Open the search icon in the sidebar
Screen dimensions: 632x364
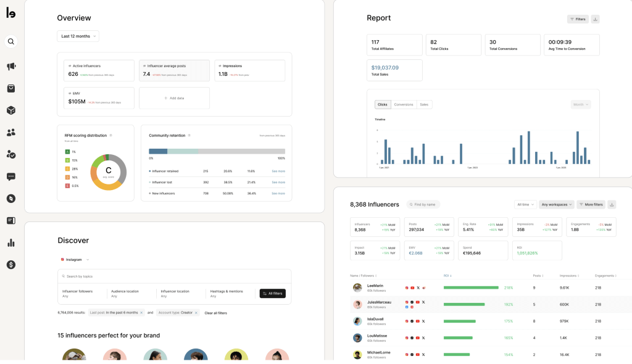(x=11, y=42)
